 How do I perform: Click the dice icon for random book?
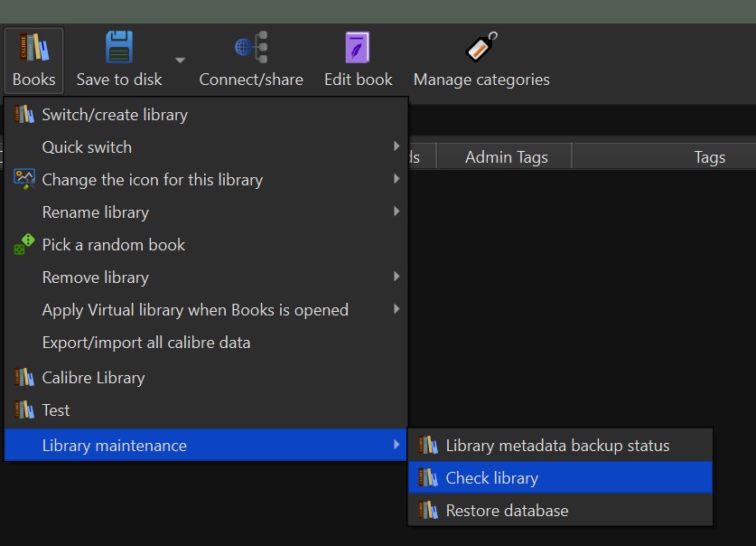pos(24,245)
